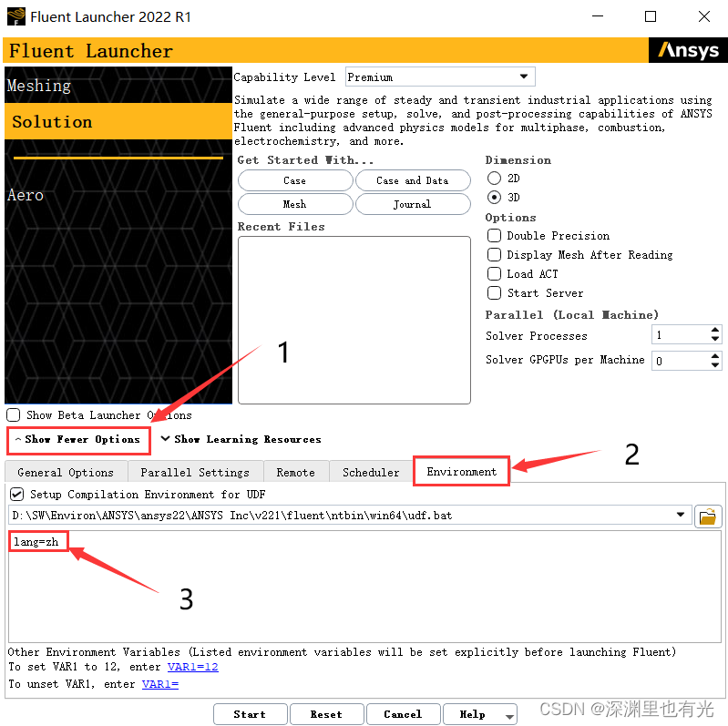Enable Double Precision option
Screen dimensions: 728x726
click(495, 235)
